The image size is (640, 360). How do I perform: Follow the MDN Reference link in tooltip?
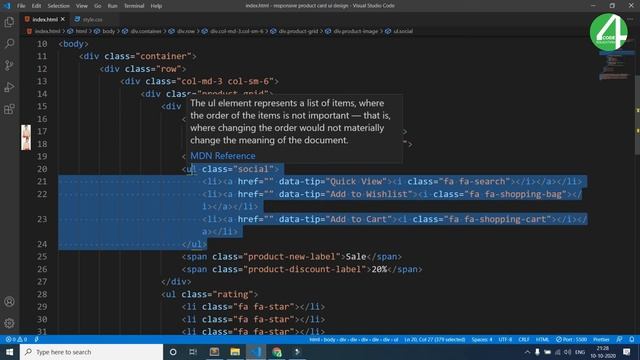pos(223,156)
